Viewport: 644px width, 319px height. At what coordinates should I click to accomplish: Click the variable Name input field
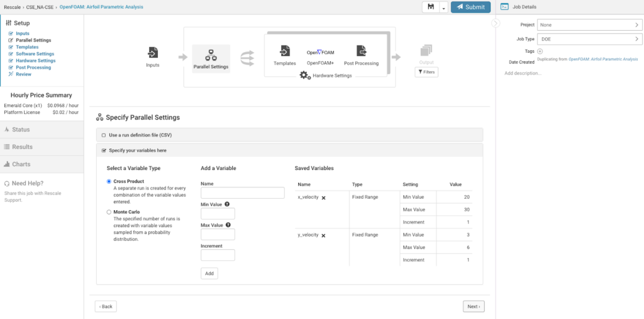243,193
